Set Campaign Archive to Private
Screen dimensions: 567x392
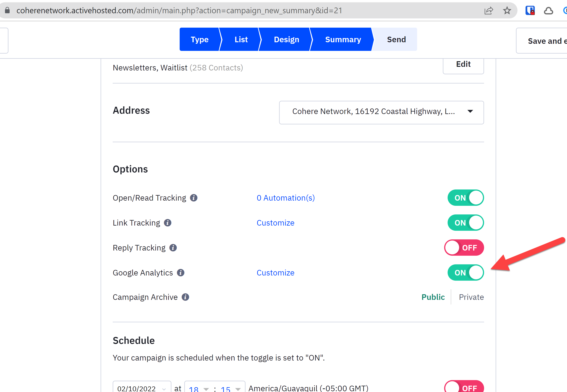(471, 297)
